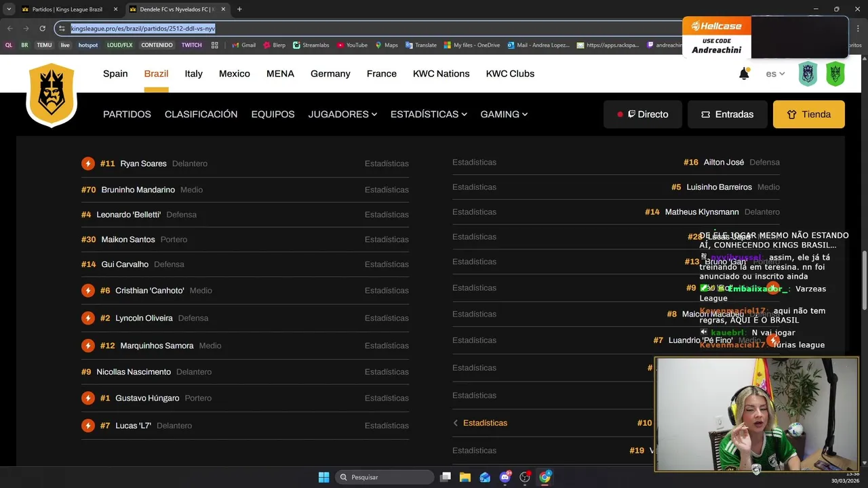
Task: Open EQUIPOS in navigation
Action: point(273,115)
